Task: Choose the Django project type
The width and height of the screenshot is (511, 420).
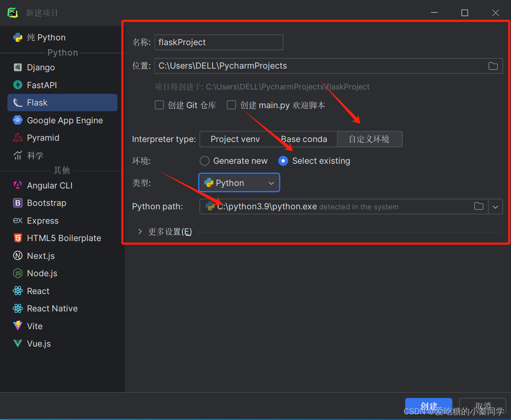Action: [62, 67]
